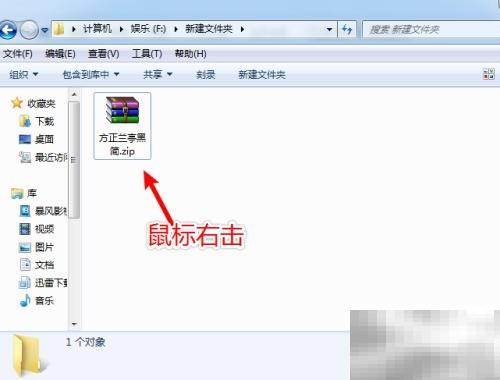Open the 包含到库中 dropdown

click(x=91, y=74)
